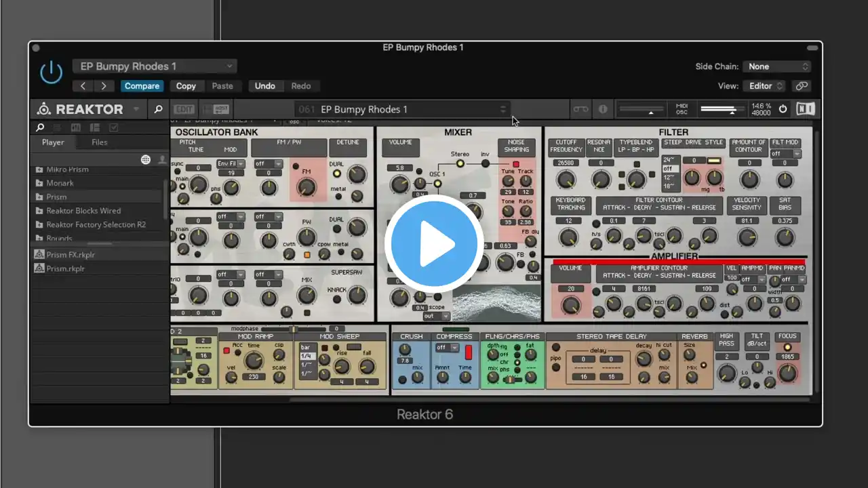Switch to the Player tab
The height and width of the screenshot is (488, 868).
pos(53,142)
